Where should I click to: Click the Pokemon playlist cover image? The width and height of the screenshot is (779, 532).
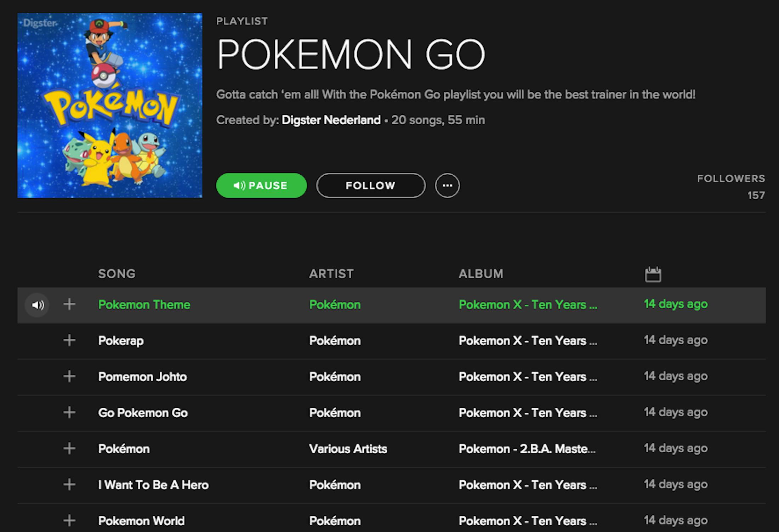110,105
